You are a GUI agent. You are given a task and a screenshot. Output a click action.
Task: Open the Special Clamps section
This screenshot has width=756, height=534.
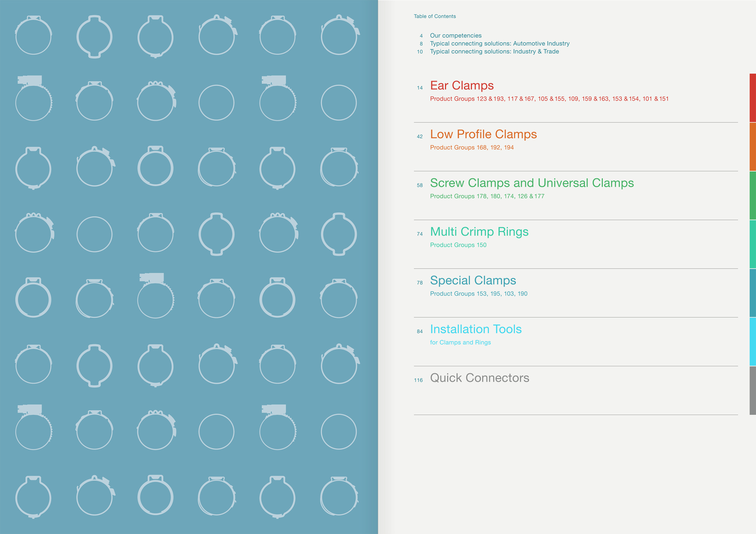point(472,281)
